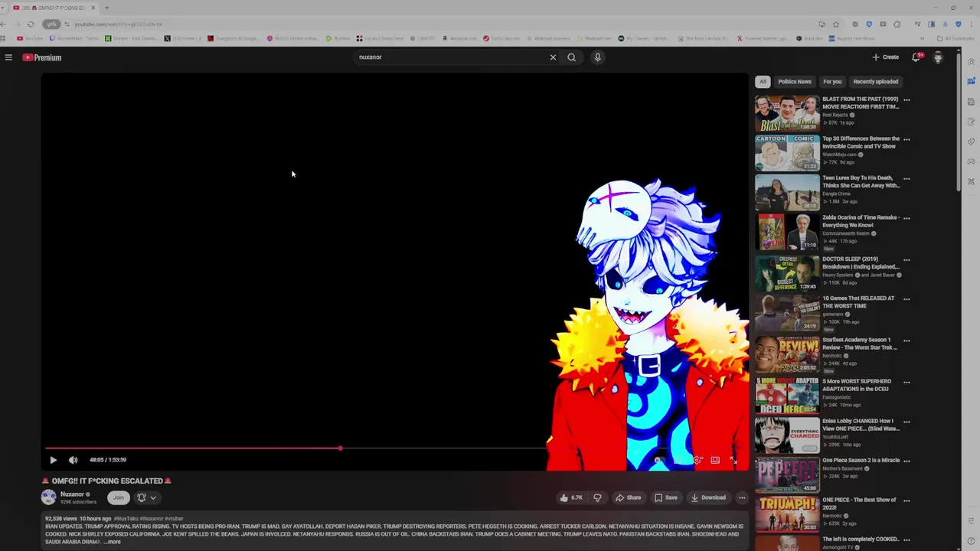The height and width of the screenshot is (551, 980).
Task: Open Top 30 Differences Invincible video title
Action: 861,142
